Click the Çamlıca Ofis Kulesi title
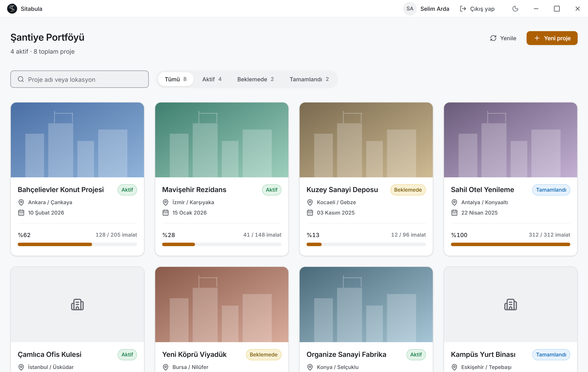 click(x=50, y=354)
